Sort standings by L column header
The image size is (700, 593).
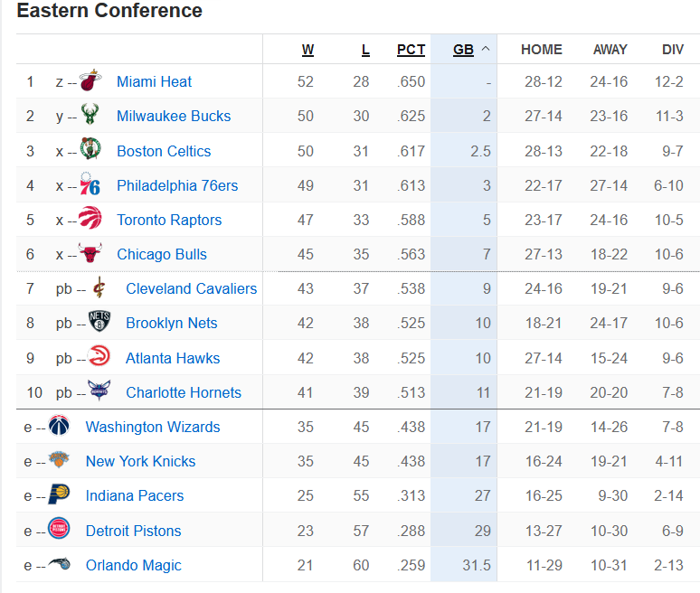[365, 50]
